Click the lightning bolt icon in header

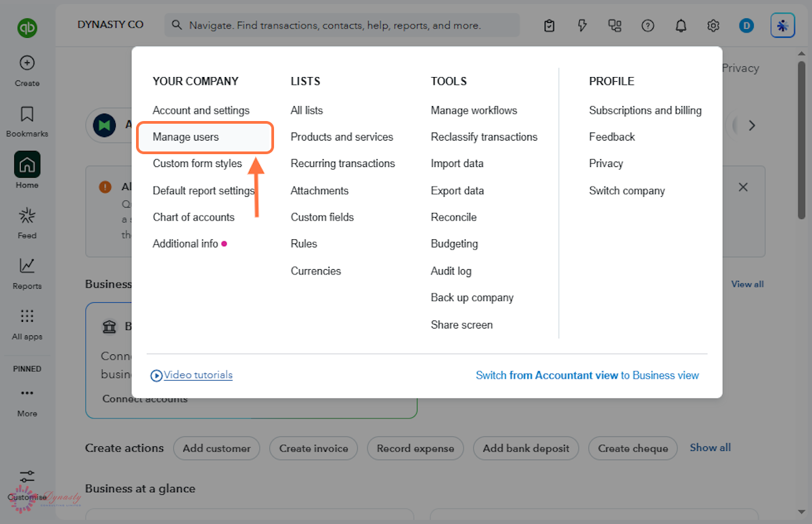pyautogui.click(x=582, y=26)
